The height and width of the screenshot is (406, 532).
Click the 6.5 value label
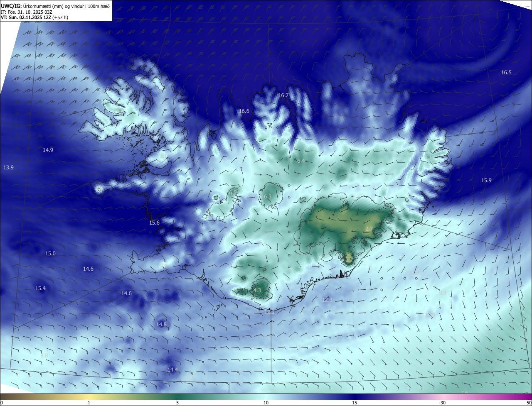click(233, 192)
